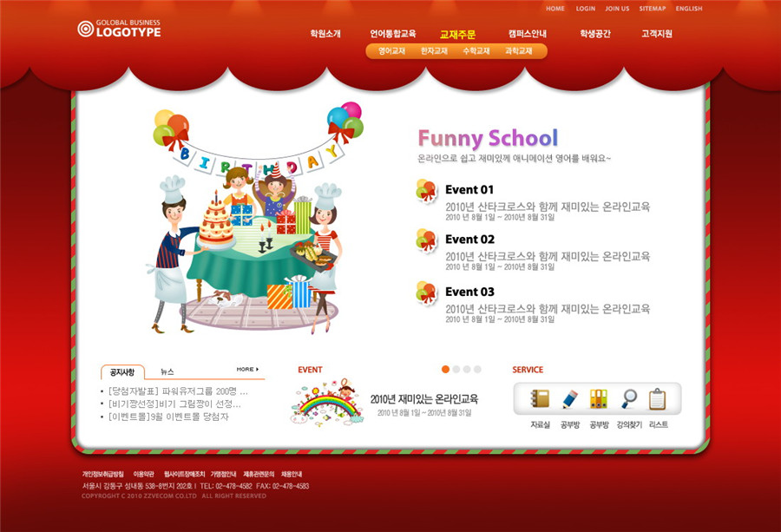Click the rainbow event thumbnail image
Viewport: 781px width, 532px height.
[x=325, y=402]
